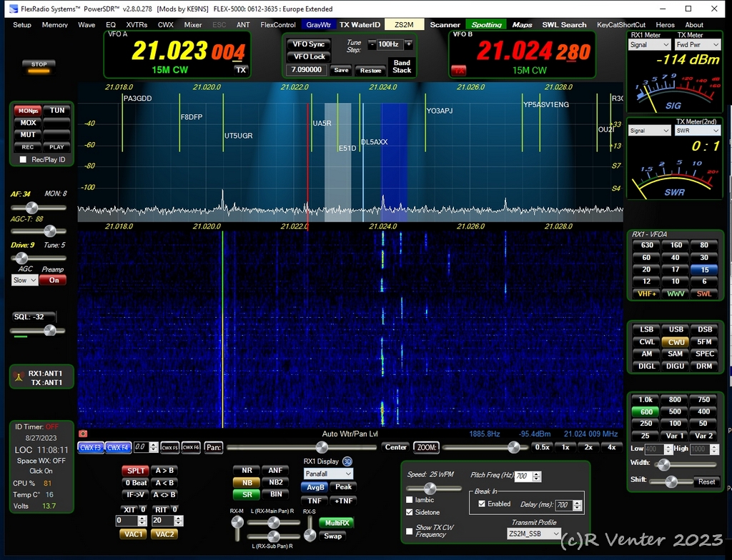Adjust the ZOOM slider
Screen dimensions: 732x560
513,448
